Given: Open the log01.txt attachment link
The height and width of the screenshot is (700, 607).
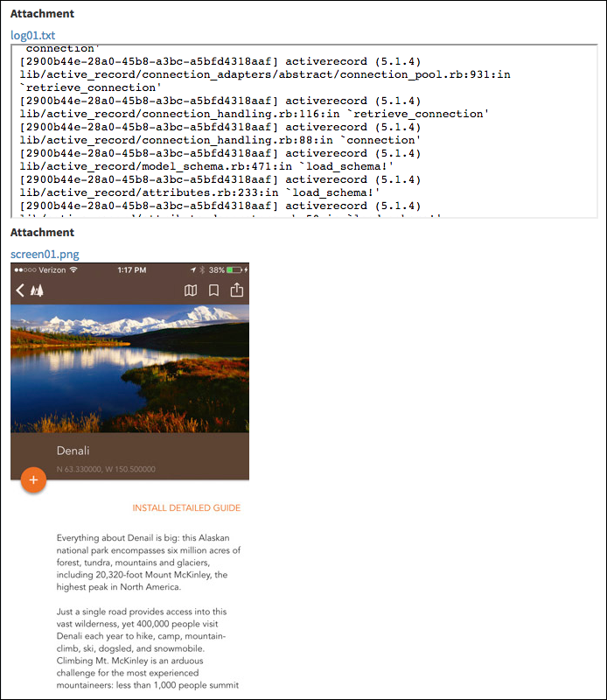Looking at the screenshot, I should coord(32,35).
